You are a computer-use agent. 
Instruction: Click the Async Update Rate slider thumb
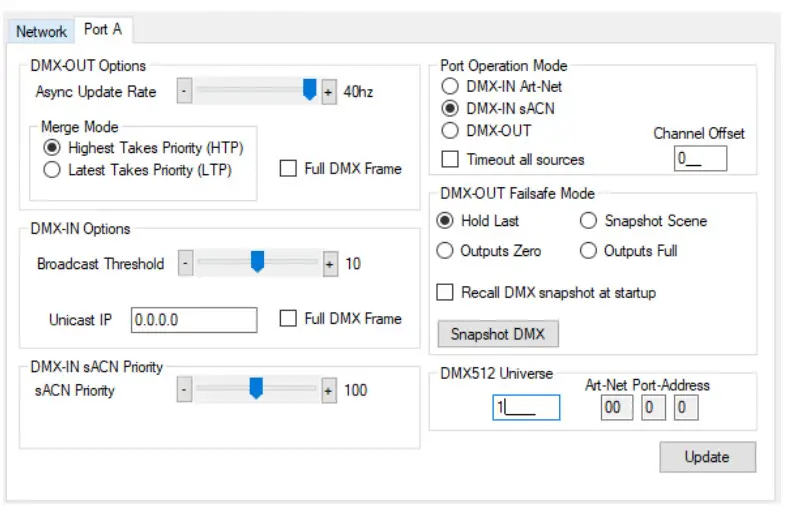coord(309,89)
